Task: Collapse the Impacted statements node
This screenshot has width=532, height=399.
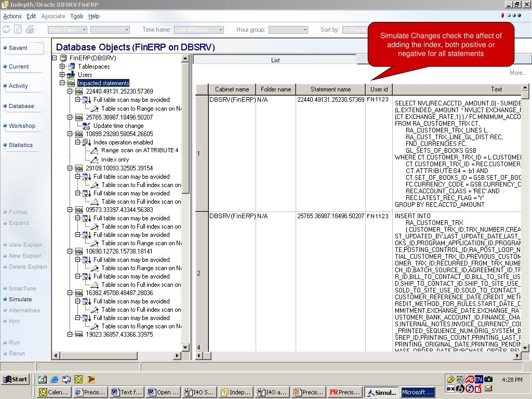Action: click(62, 83)
